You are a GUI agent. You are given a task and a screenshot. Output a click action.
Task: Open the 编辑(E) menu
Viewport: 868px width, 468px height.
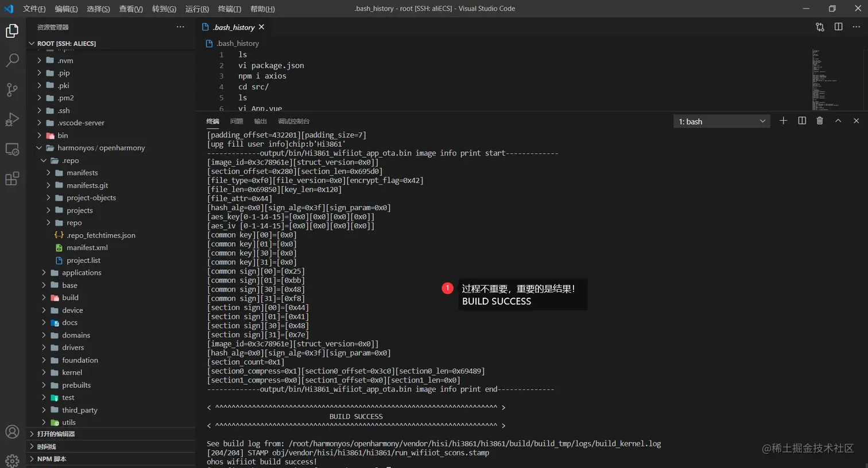click(x=67, y=9)
